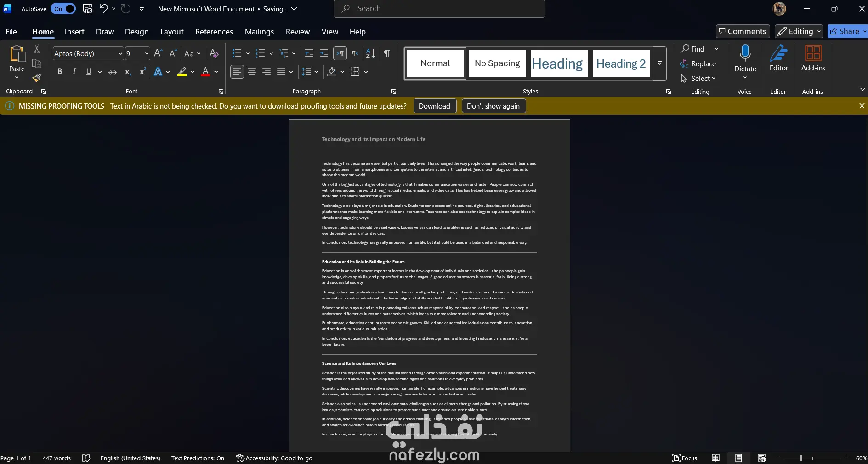Open Font dialog launcher
Screen dimensions: 868x464
tap(221, 92)
